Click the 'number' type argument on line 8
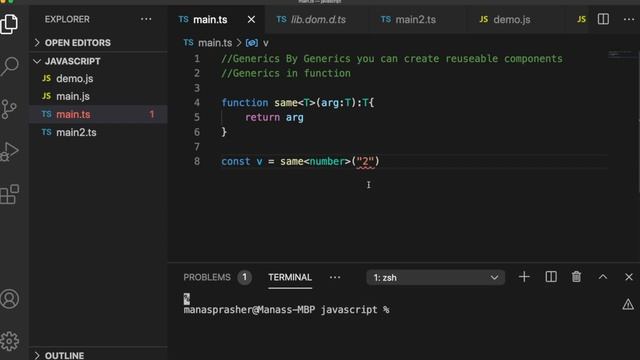Image resolution: width=640 pixels, height=360 pixels. tap(327, 161)
